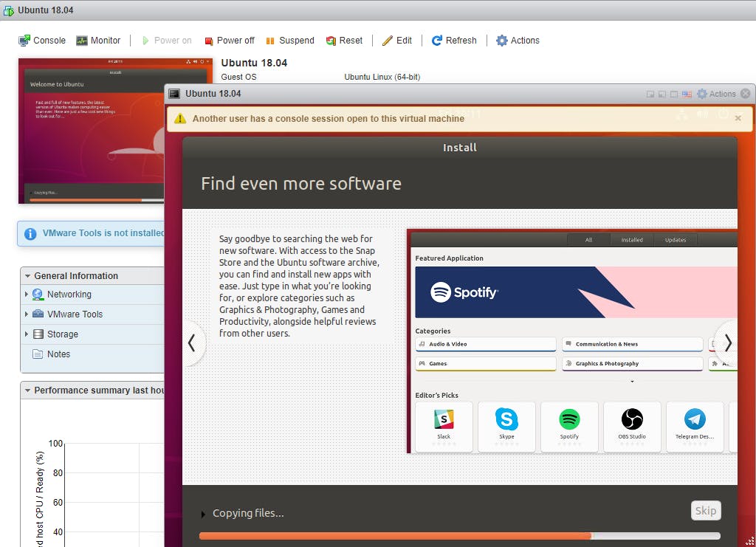Close the Ubuntu 18.04 console window

746,94
